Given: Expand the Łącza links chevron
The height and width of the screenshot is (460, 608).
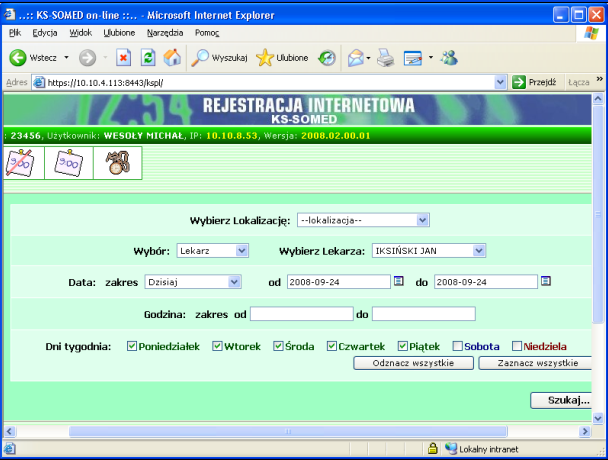Looking at the screenshot, I should 599,79.
